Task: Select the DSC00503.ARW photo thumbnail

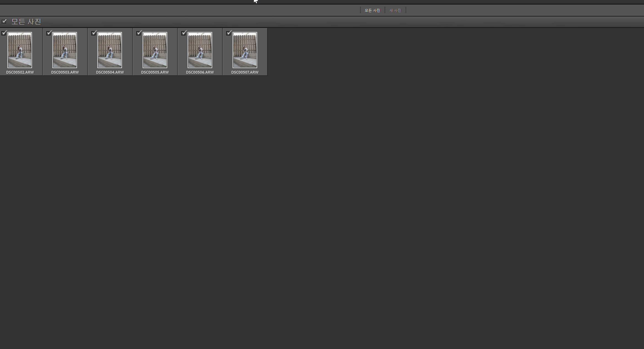Action: [65, 50]
